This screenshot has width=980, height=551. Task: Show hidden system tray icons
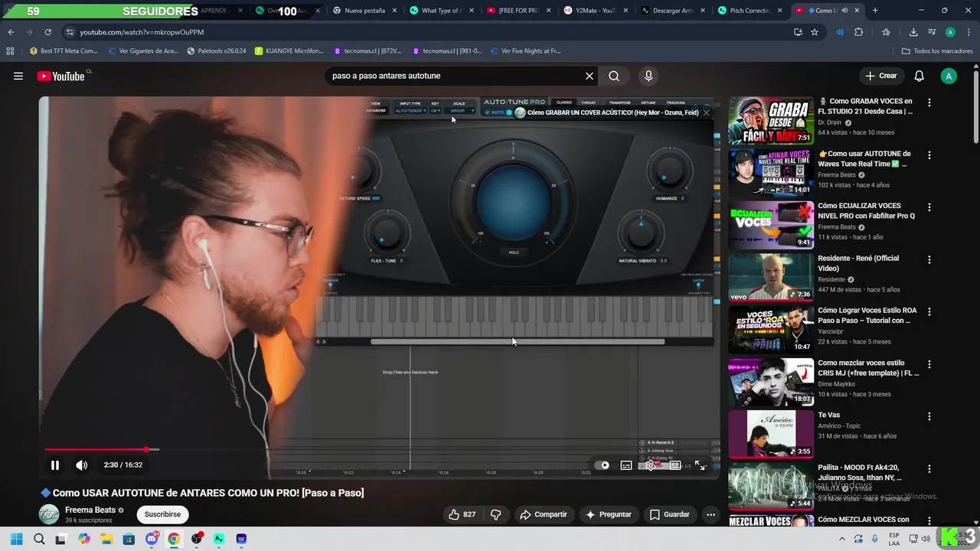(x=842, y=539)
